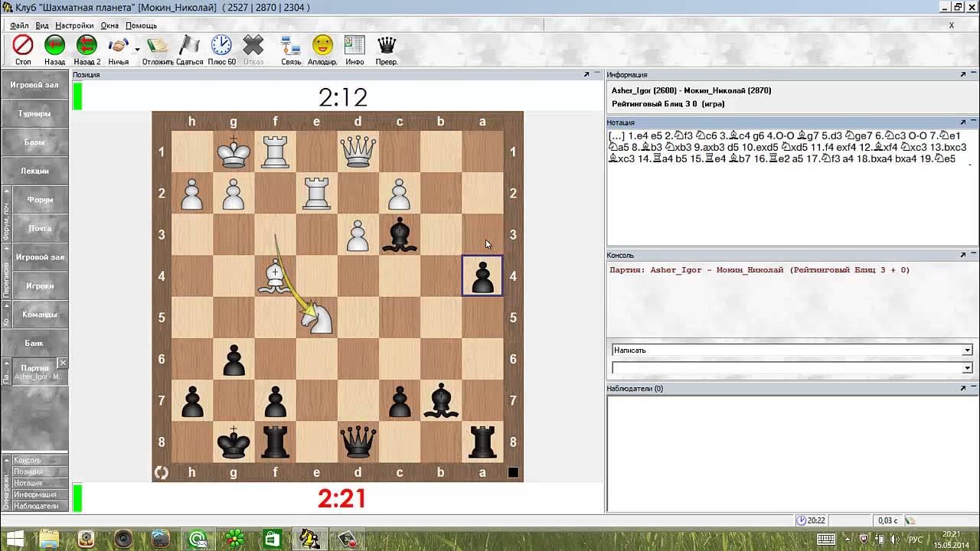The image size is (980, 551).
Task: Click the Стоп toolbar icon
Action: click(x=23, y=46)
